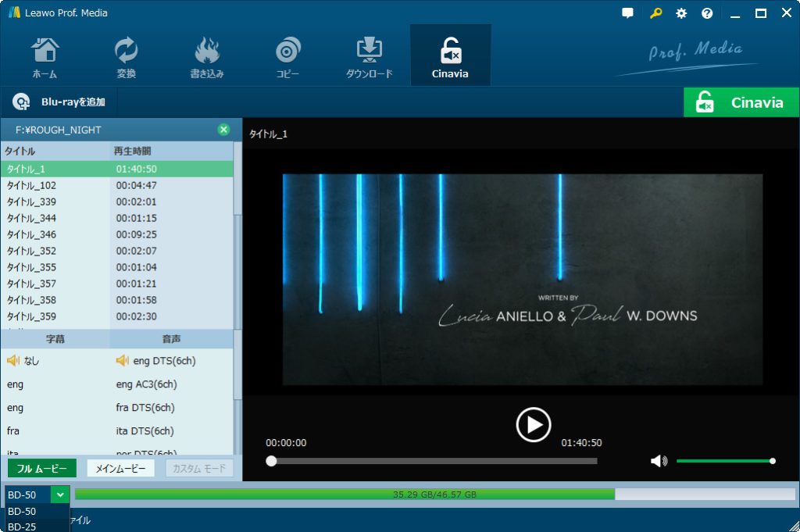The image size is (800, 532).
Task: Click the Add Blu-ray disc icon
Action: 21,102
